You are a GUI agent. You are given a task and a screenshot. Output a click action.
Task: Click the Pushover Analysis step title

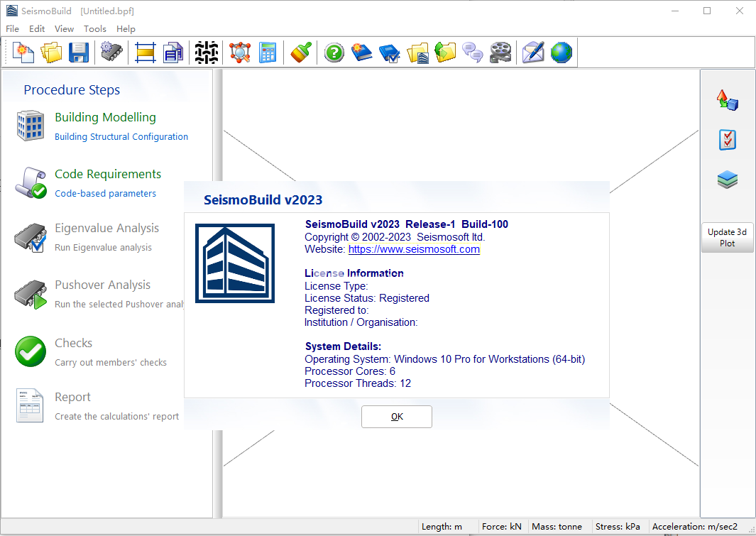point(103,285)
